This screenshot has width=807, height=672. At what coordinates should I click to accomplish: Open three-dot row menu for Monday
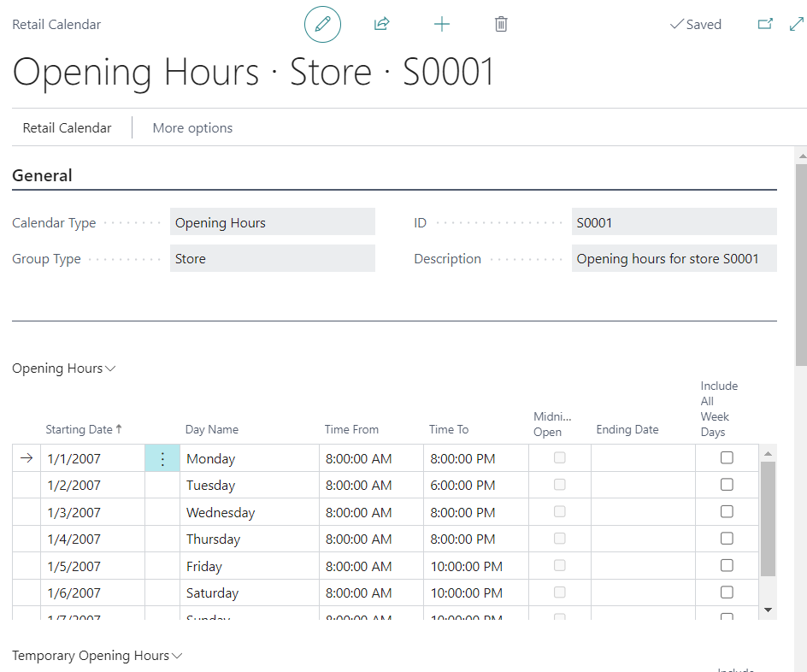162,459
